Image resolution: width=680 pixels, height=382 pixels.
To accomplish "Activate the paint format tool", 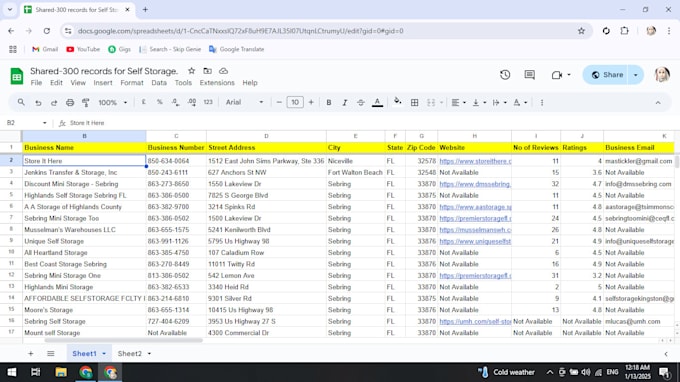I will pos(86,103).
